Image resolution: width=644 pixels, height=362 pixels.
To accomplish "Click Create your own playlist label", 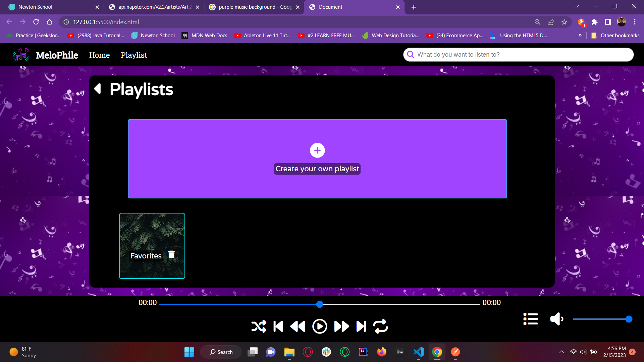I will tap(317, 169).
